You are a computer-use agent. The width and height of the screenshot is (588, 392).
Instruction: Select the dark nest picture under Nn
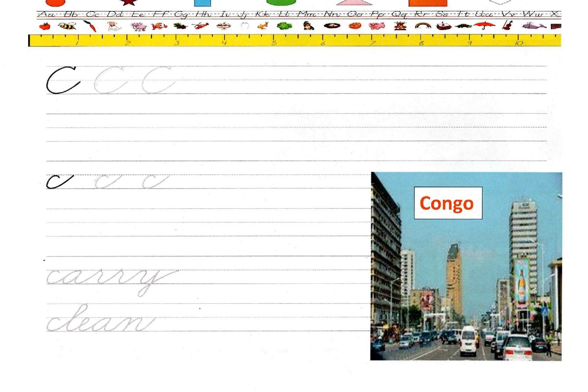click(x=332, y=26)
